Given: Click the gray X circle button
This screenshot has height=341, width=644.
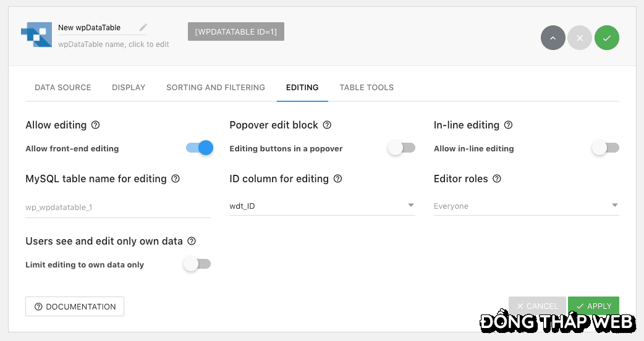Looking at the screenshot, I should [580, 38].
